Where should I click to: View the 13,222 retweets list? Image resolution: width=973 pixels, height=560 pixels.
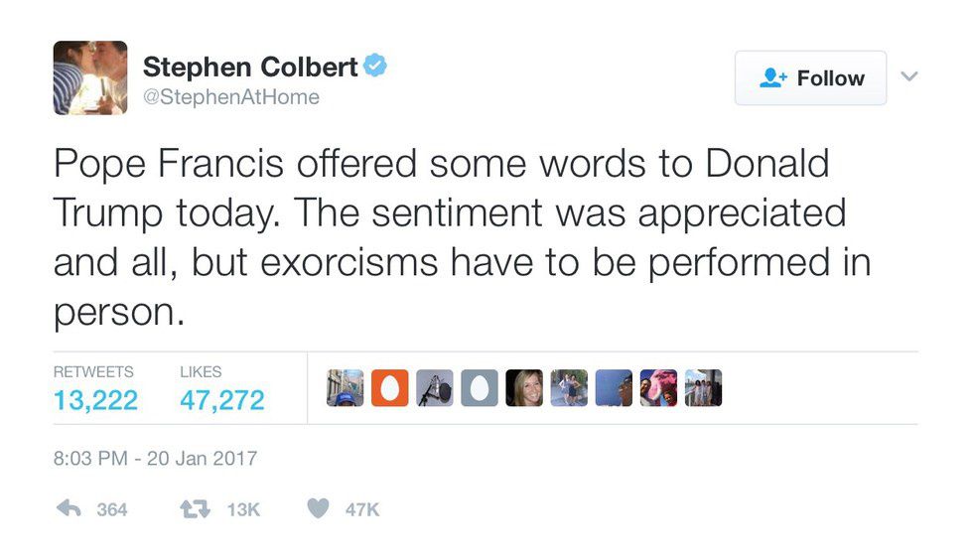94,399
